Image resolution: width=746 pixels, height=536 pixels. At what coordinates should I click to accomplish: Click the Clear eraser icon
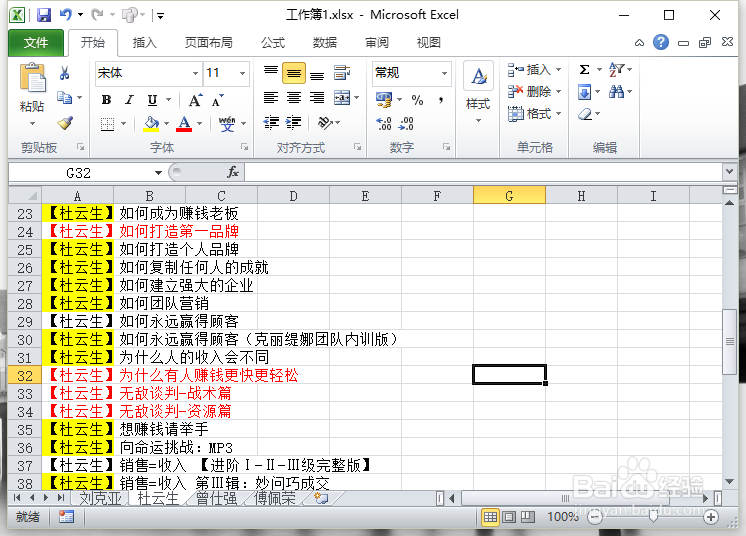(585, 114)
